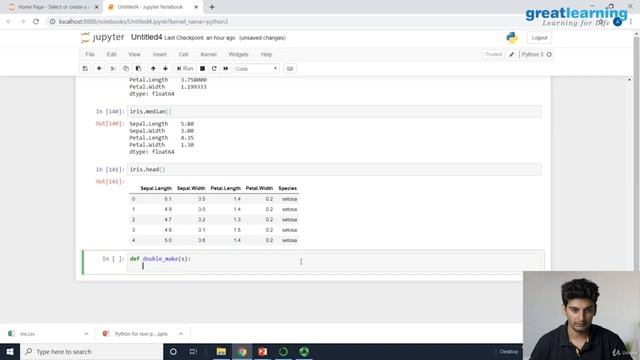Go forward in browser history
Viewport: 640px width, 360px height.
(x=22, y=22)
